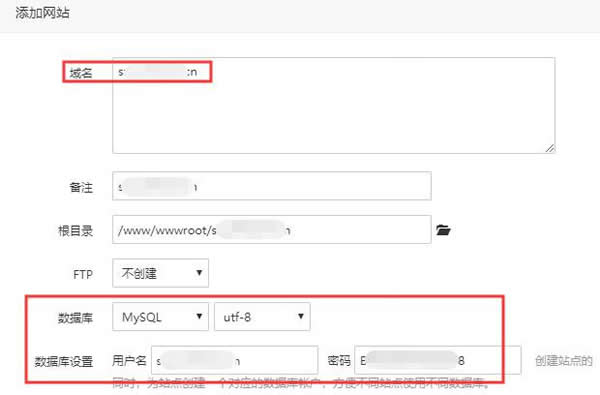Click the database 用户名 input field
The image size is (600, 395).
coord(235,360)
